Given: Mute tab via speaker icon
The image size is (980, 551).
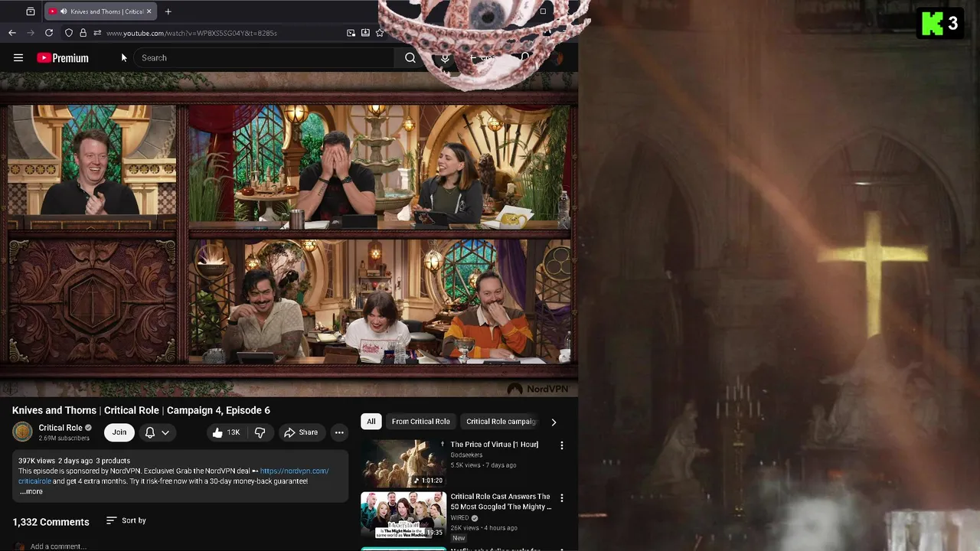Looking at the screenshot, I should point(64,11).
